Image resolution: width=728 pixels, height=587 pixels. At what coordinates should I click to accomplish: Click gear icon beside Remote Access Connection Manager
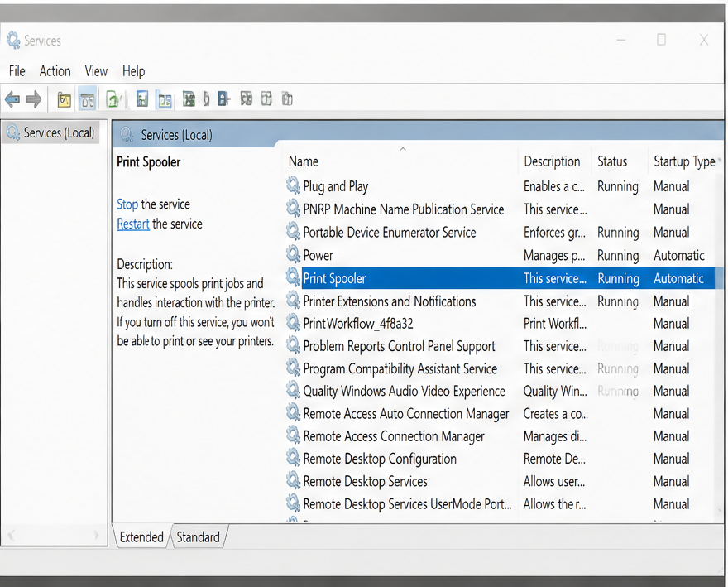[x=293, y=435]
